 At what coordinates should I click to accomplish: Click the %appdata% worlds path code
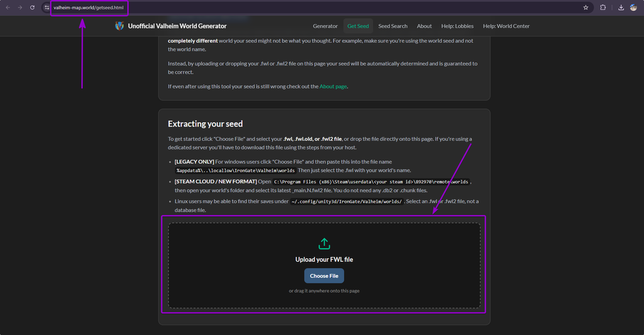tap(235, 170)
